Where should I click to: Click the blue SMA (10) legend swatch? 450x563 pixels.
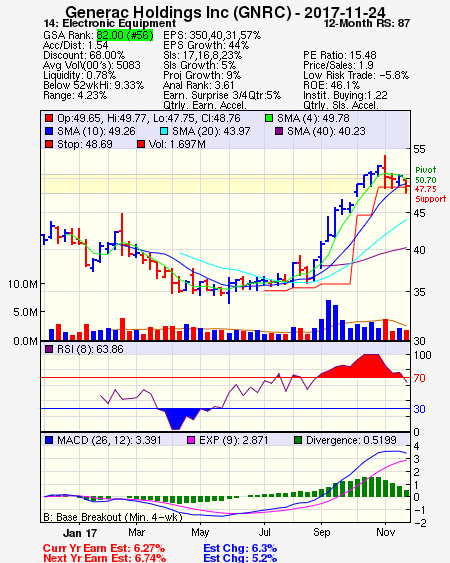click(49, 131)
